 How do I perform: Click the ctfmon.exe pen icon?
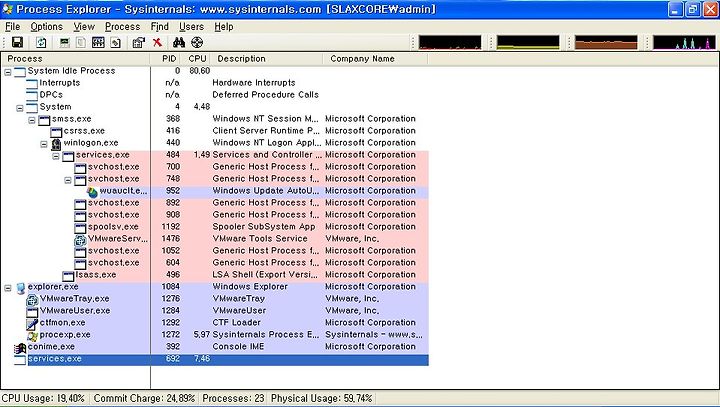[32, 324]
